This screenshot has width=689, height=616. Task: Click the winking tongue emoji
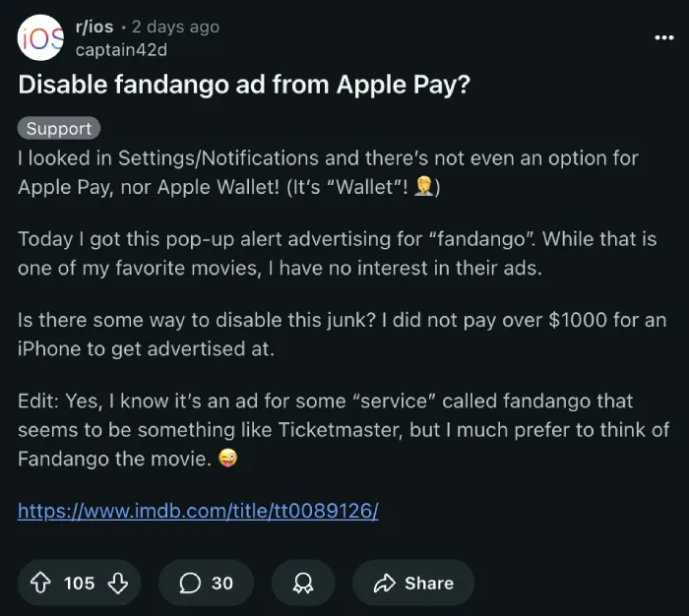click(227, 459)
